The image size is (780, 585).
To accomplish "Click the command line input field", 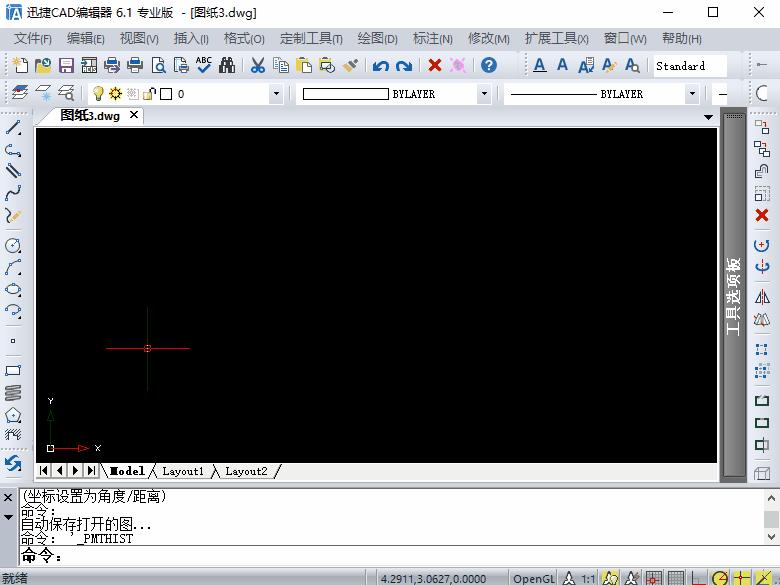I will (x=380, y=556).
